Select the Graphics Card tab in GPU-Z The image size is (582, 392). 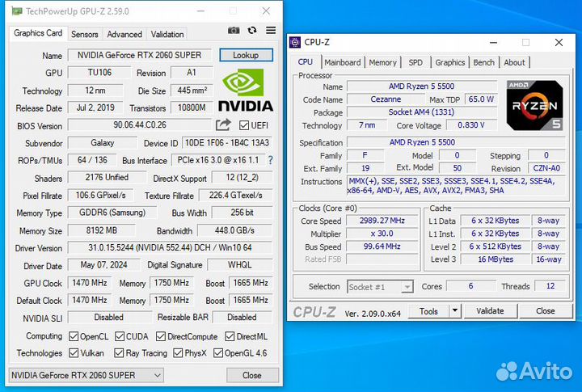(38, 33)
